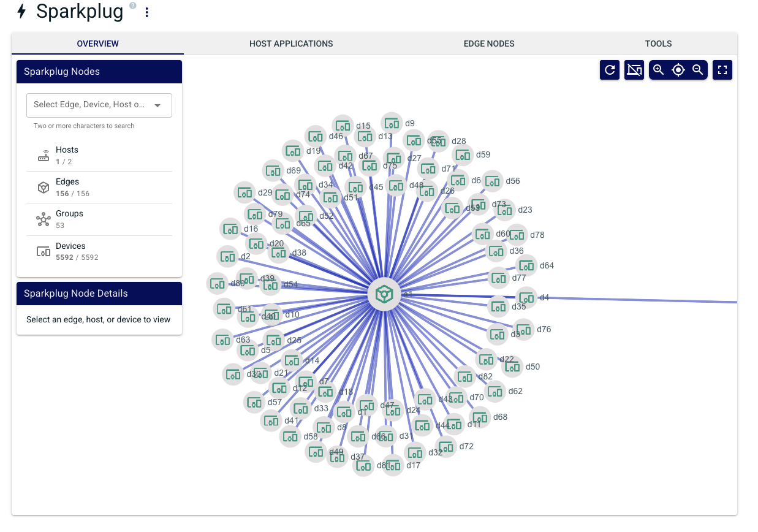Click the Groups row showing 53
758x532 pixels.
coord(99,219)
